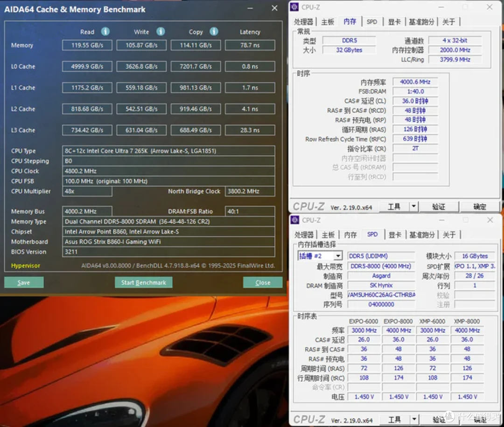Switch to 内存 tab in lower CPU-Z
The width and height of the screenshot is (504, 427).
pyautogui.click(x=350, y=234)
